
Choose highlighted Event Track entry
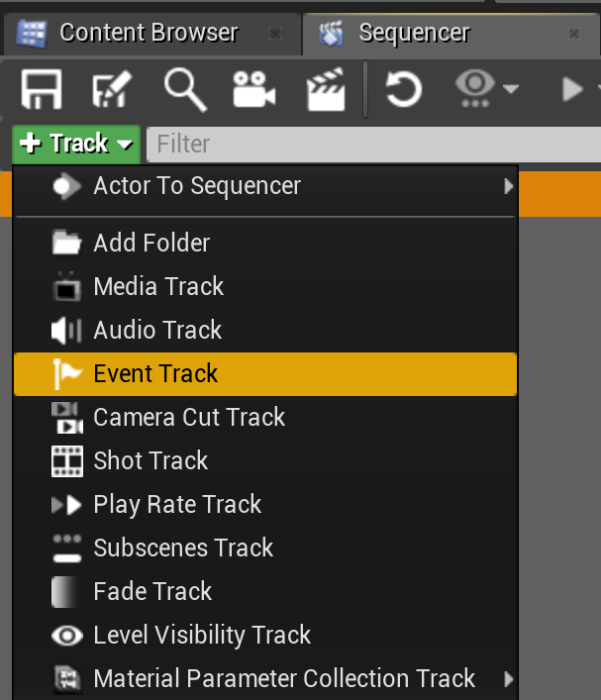(x=265, y=373)
